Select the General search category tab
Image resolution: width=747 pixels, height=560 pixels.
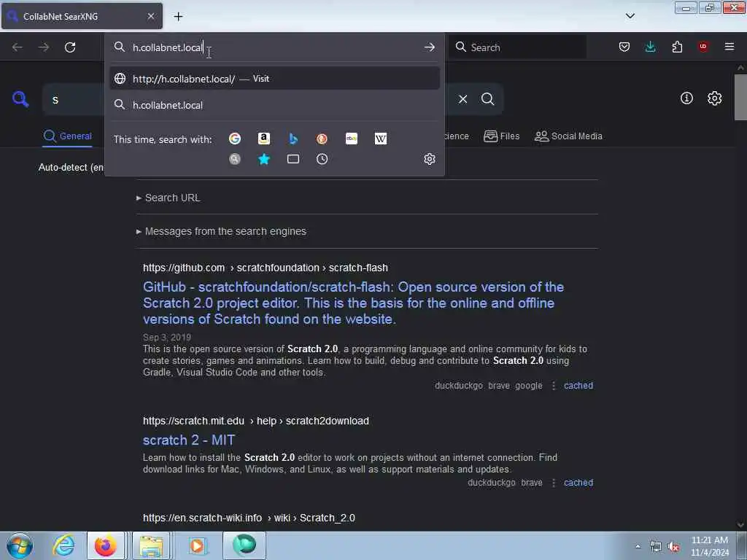click(x=67, y=136)
